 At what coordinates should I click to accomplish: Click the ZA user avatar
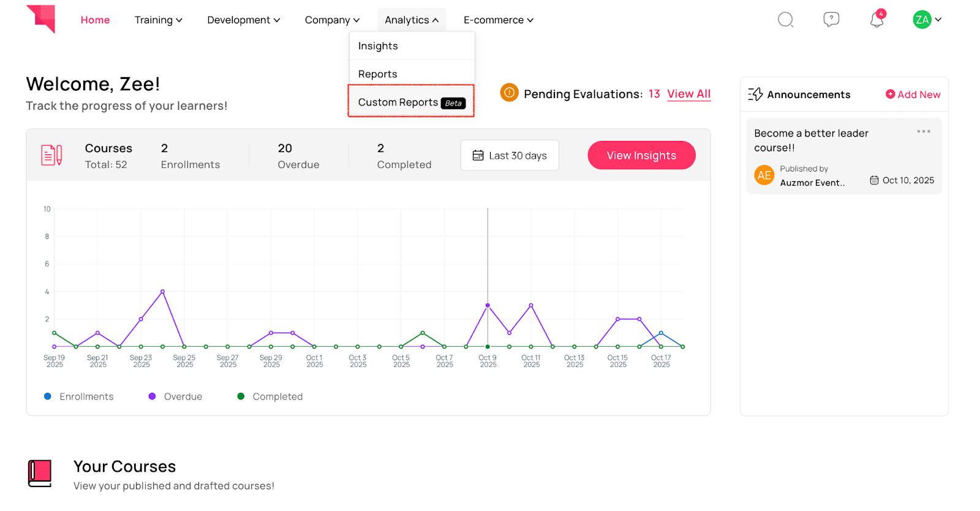point(922,20)
